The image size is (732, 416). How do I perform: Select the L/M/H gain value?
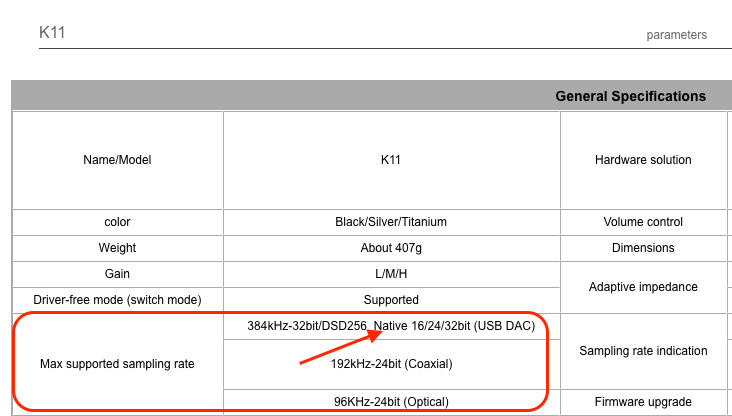point(391,274)
